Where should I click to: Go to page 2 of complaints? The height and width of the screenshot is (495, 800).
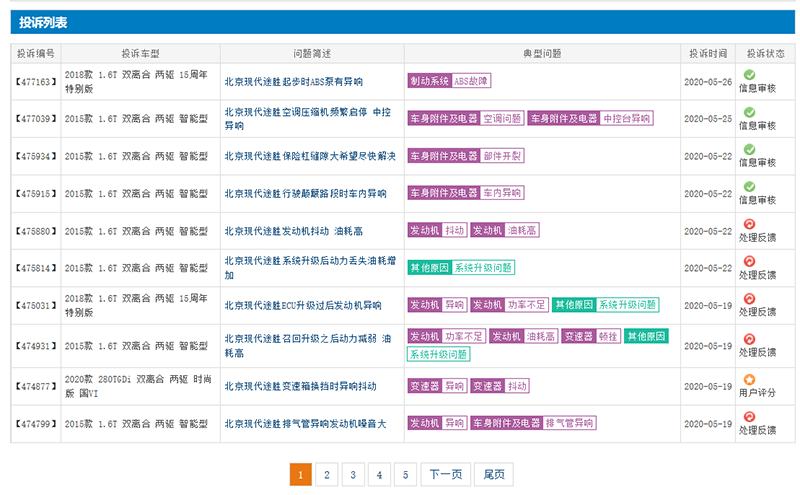pos(326,475)
